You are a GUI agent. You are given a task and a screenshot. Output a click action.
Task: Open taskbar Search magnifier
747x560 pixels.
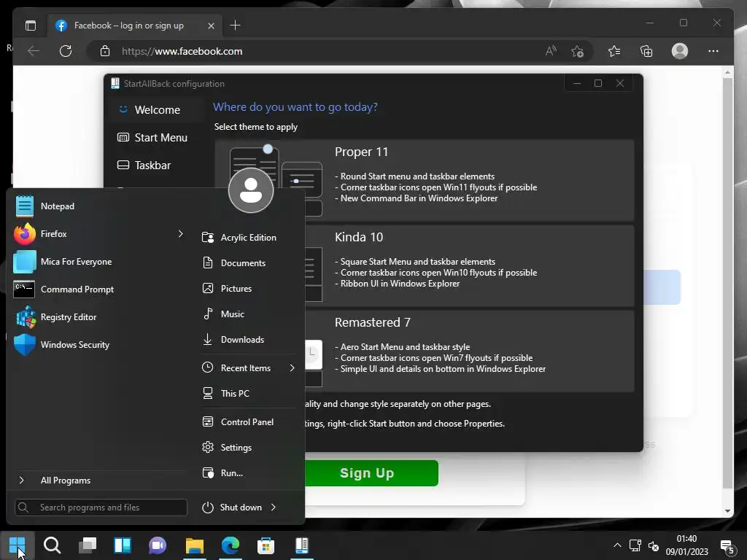[x=52, y=545]
